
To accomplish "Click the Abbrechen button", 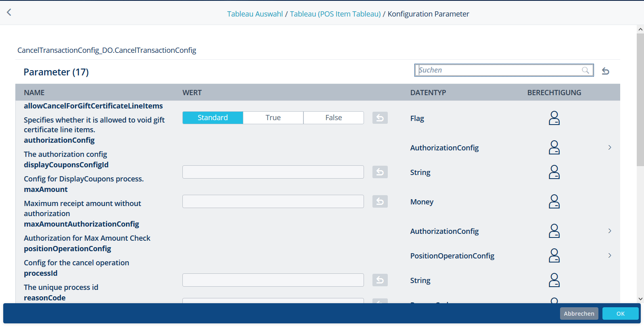I will click(579, 313).
